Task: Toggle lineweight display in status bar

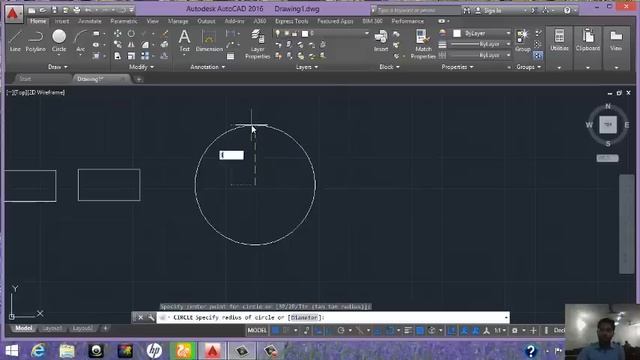Action: click(408, 331)
